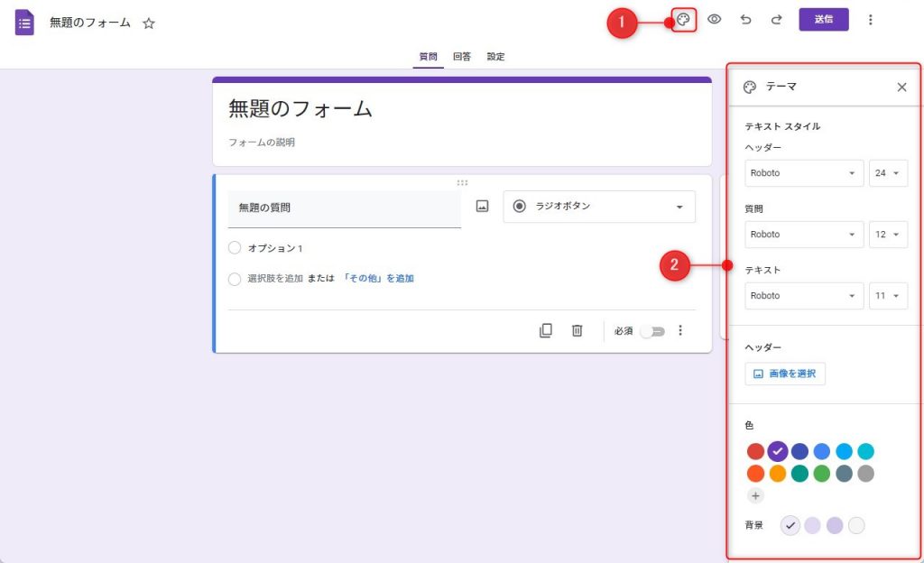924x563 pixels.
Task: Select the grey theme color
Action: point(865,474)
